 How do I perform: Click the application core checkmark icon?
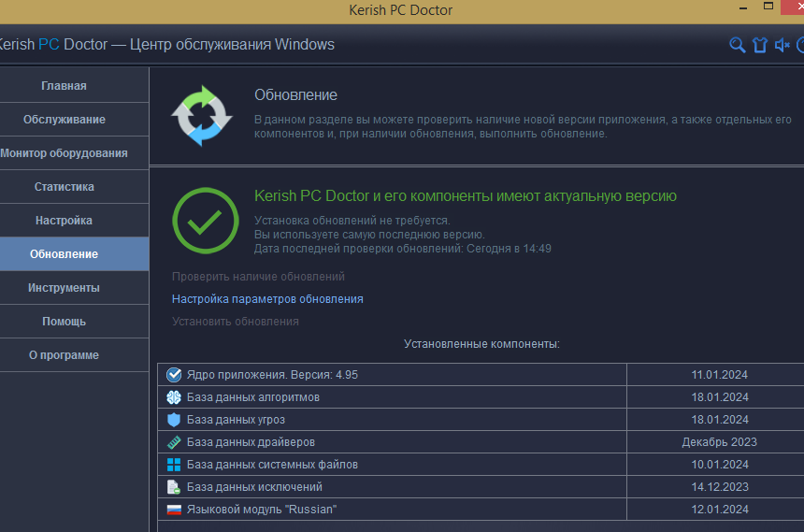pos(174,375)
